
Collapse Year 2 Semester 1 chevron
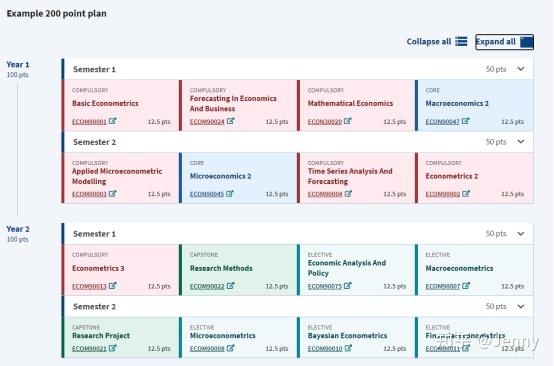coord(521,234)
